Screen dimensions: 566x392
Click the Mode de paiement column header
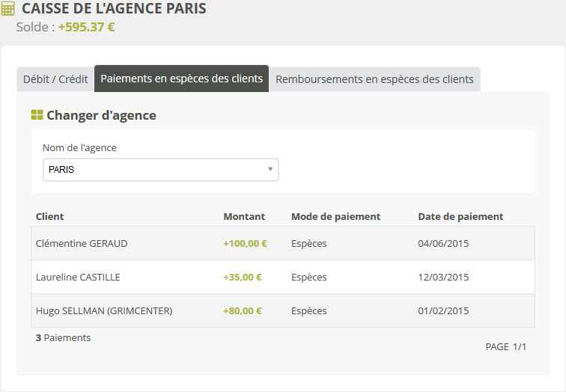(x=335, y=216)
